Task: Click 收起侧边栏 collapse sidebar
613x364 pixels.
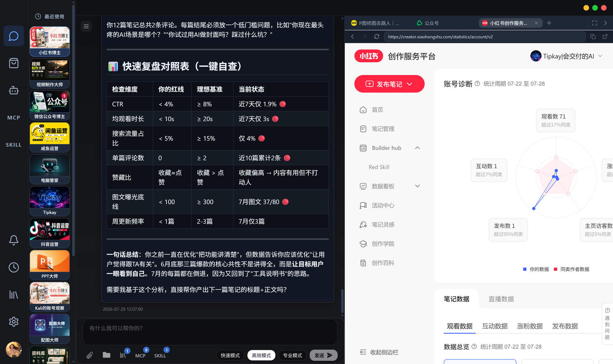Action: pyautogui.click(x=379, y=352)
